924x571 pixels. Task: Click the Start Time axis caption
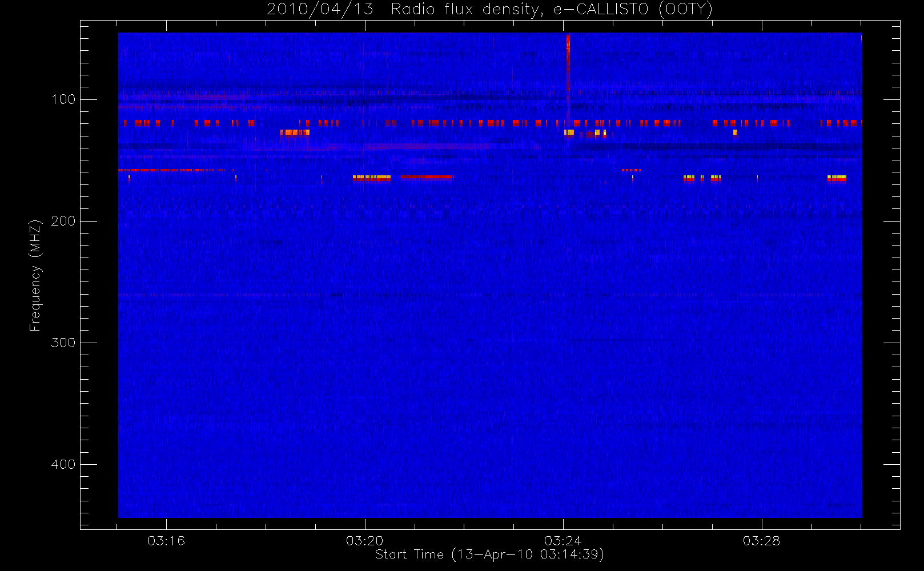coord(489,554)
